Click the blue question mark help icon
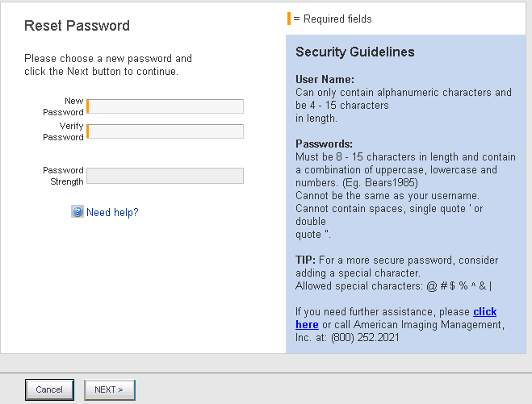This screenshot has height=404, width=532. click(77, 211)
